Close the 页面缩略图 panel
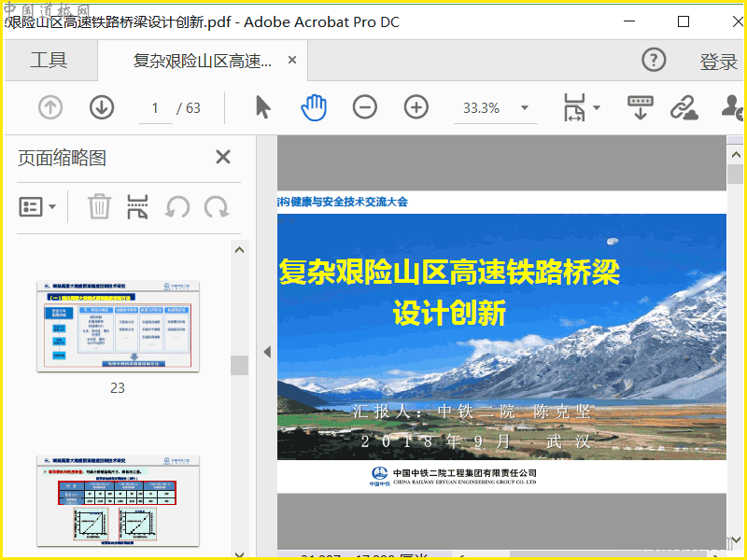Screen dimensions: 747x560 (x=223, y=157)
